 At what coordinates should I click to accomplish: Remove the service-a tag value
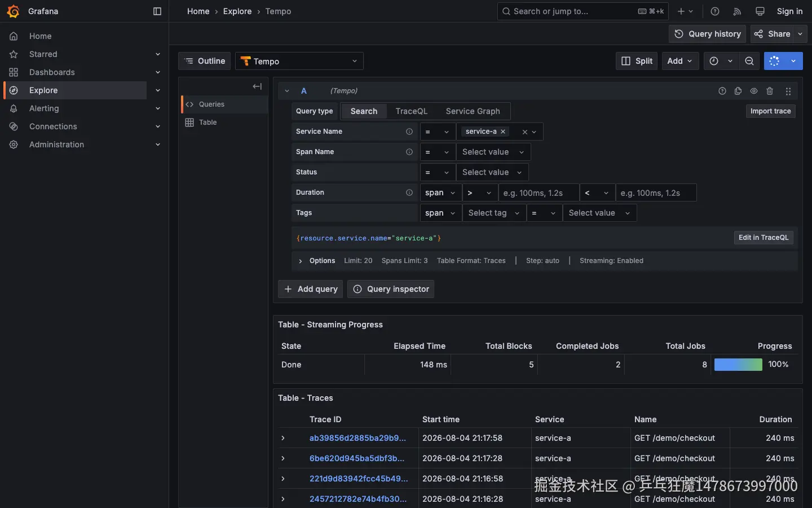503,132
